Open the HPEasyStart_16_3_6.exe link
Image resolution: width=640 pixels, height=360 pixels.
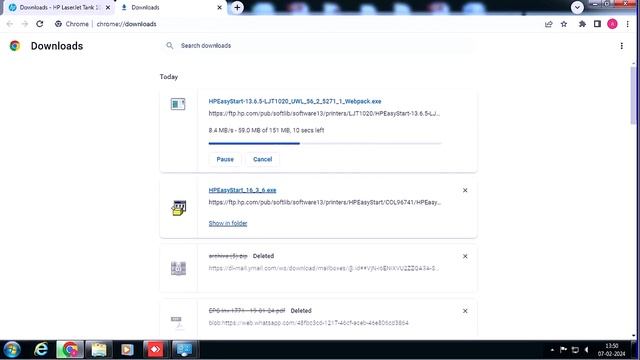click(242, 190)
